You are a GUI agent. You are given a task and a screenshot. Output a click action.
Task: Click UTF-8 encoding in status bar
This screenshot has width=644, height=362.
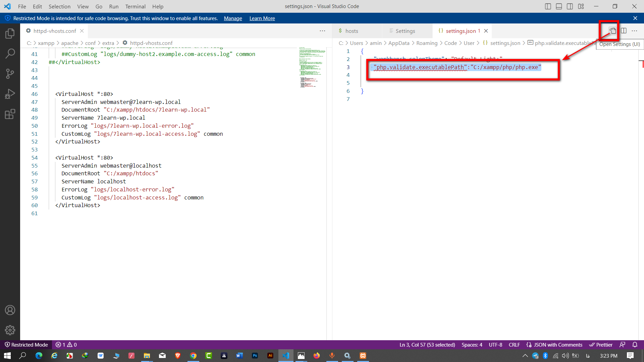click(495, 345)
